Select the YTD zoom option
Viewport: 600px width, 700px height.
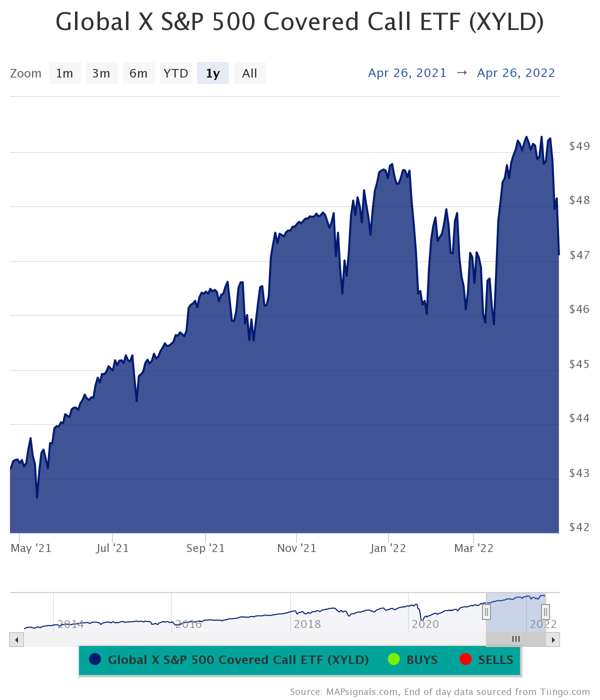(175, 73)
